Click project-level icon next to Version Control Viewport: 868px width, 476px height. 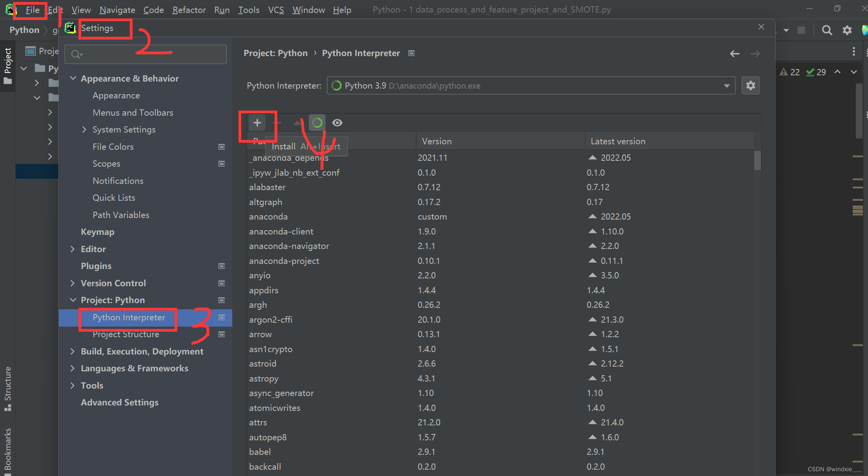click(222, 283)
